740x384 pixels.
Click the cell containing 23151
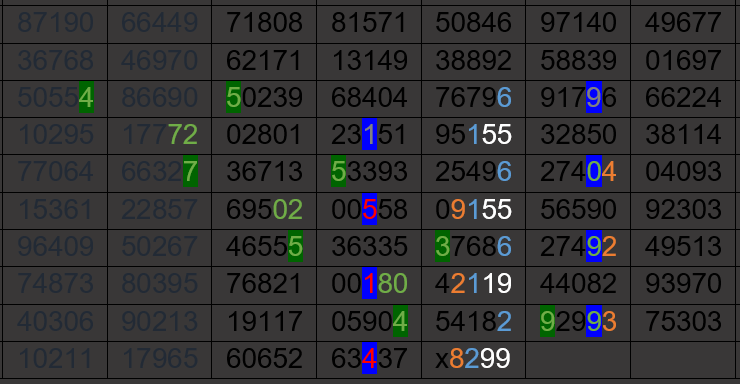[x=369, y=135]
